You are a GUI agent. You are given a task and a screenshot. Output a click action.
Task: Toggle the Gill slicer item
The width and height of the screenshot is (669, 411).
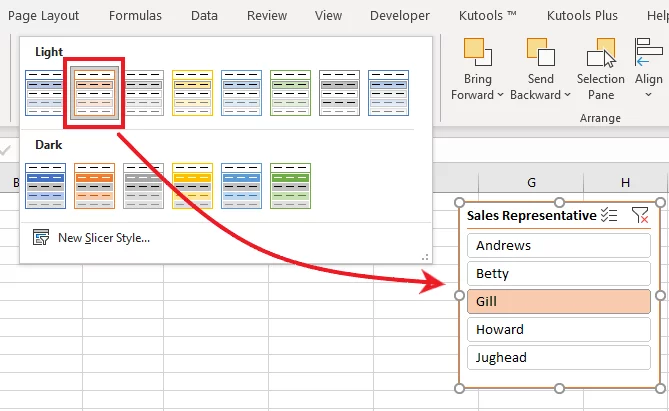click(558, 301)
